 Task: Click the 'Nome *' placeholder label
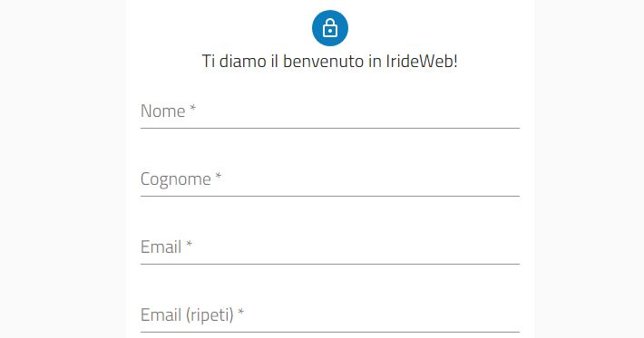click(169, 111)
